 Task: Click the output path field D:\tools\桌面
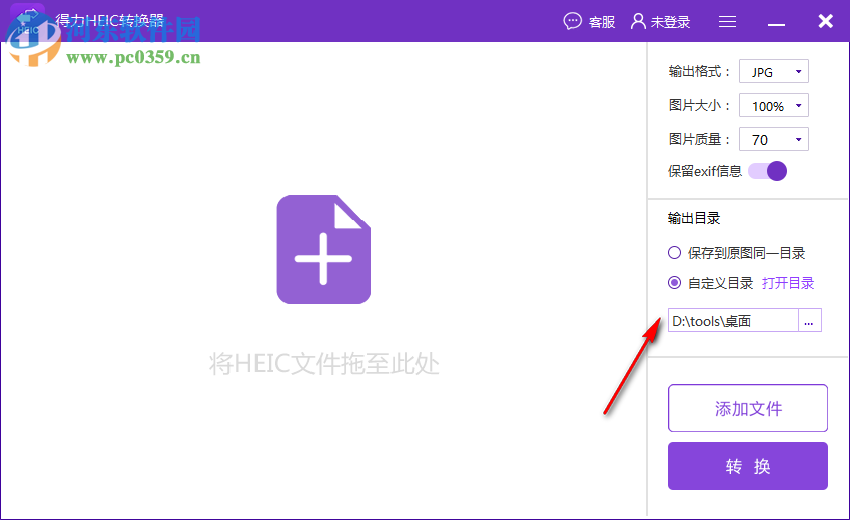click(733, 320)
